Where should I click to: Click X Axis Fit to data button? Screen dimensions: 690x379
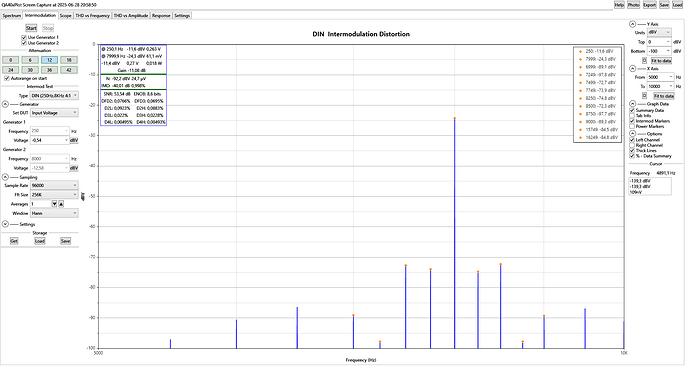[x=663, y=96]
